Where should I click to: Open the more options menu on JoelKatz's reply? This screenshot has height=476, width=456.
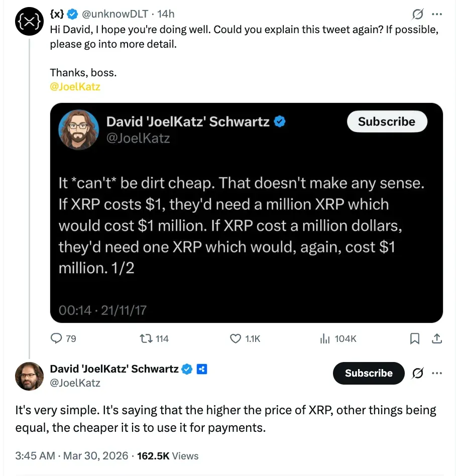(437, 373)
